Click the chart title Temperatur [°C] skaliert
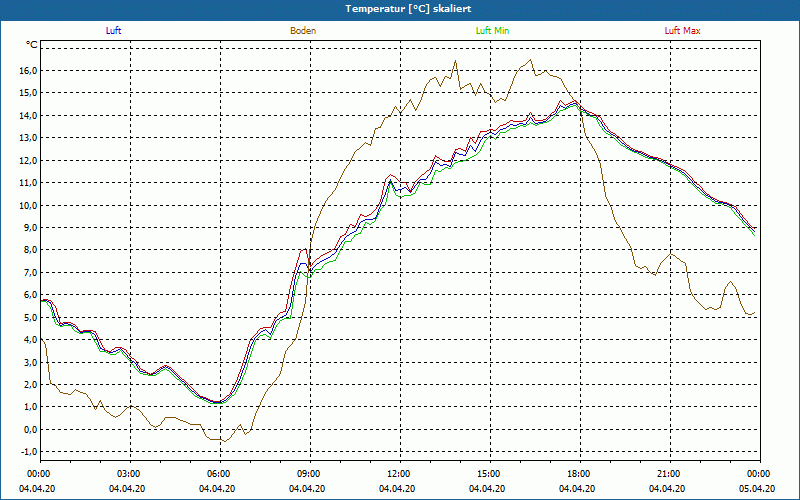 pos(408,9)
